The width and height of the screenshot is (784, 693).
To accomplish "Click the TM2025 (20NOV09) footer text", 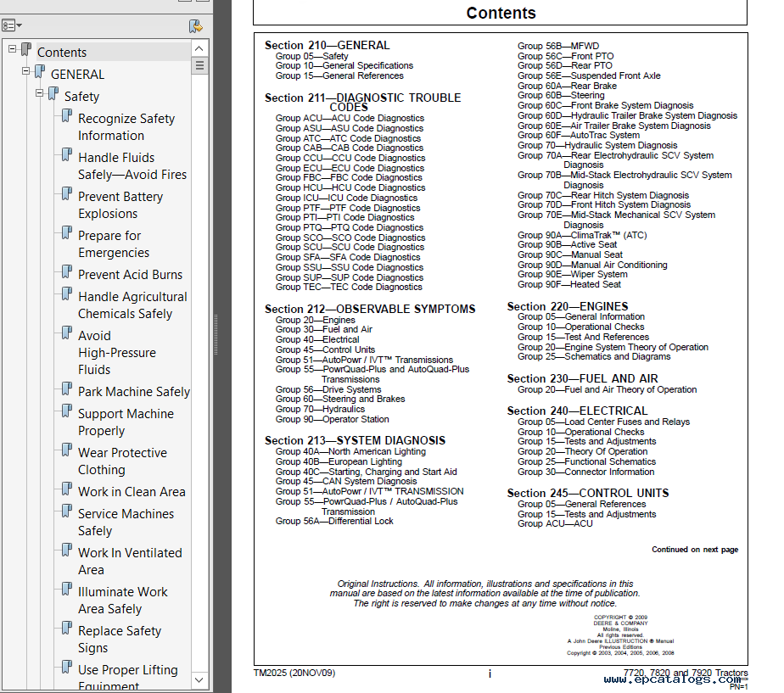I will click(x=294, y=673).
